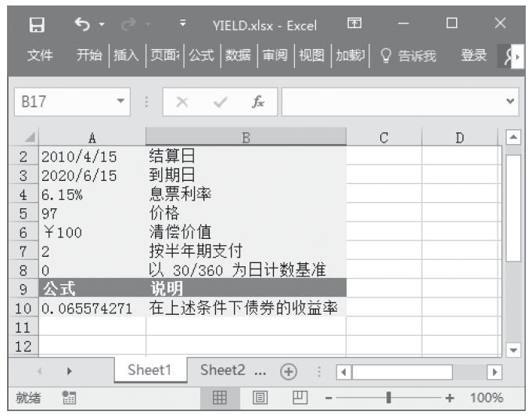The height and width of the screenshot is (415, 532).
Task: Click the Save icon in title bar
Action: pyautogui.click(x=37, y=25)
